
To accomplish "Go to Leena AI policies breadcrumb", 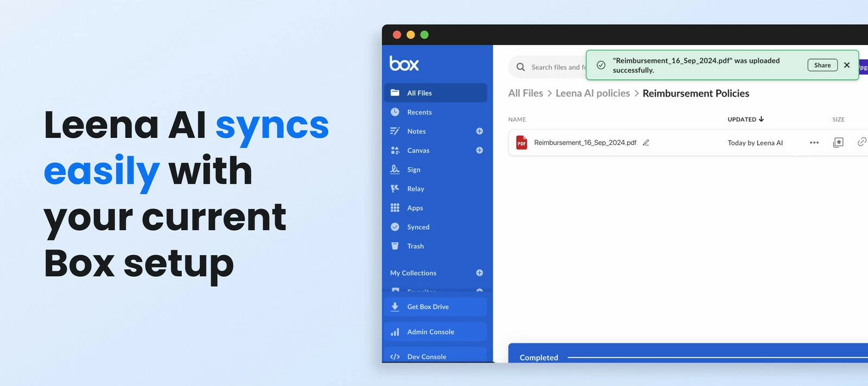I will pyautogui.click(x=593, y=93).
